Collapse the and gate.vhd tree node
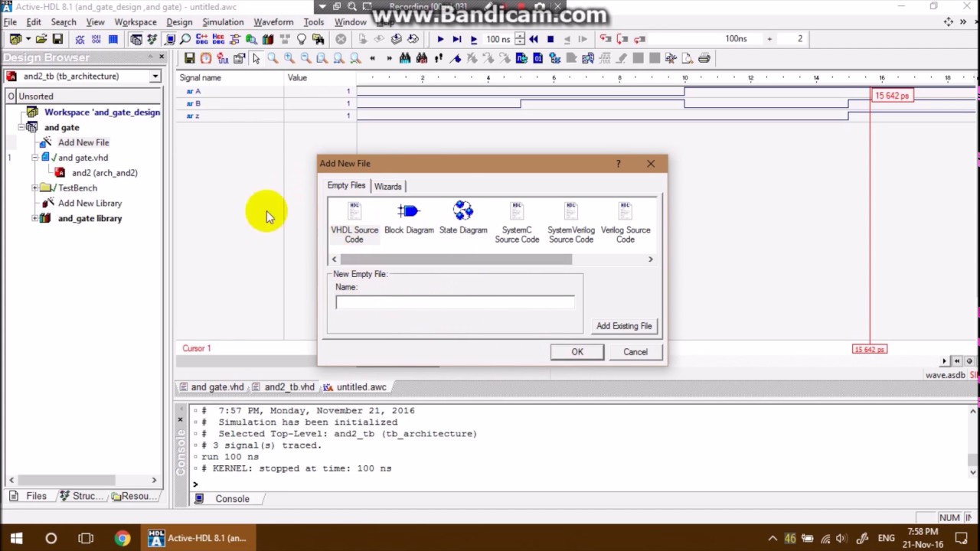This screenshot has height=551, width=980. 34,158
